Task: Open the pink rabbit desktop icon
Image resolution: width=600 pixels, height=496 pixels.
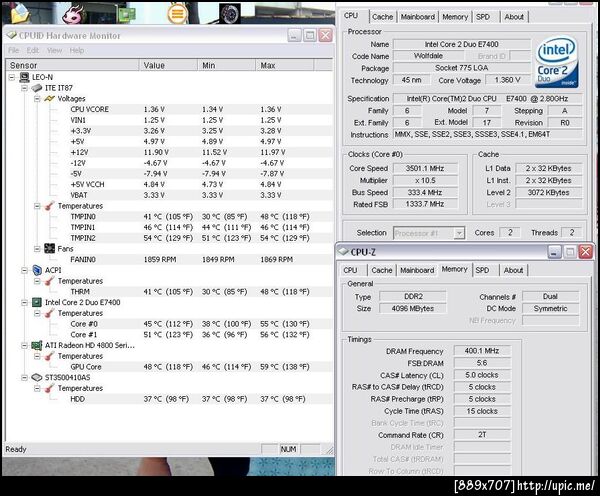Action: 73,13
